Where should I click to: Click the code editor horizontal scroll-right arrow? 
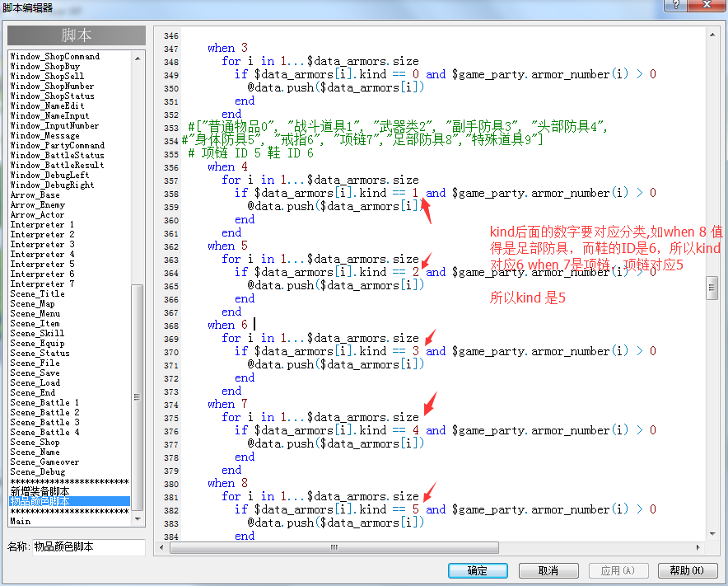pos(698,547)
